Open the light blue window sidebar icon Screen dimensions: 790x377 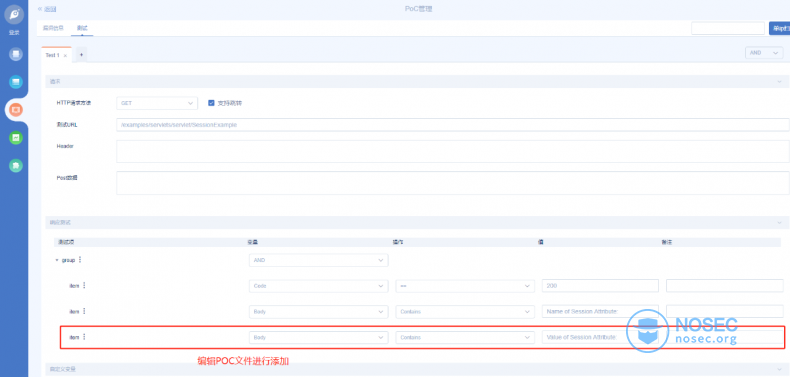click(x=16, y=81)
